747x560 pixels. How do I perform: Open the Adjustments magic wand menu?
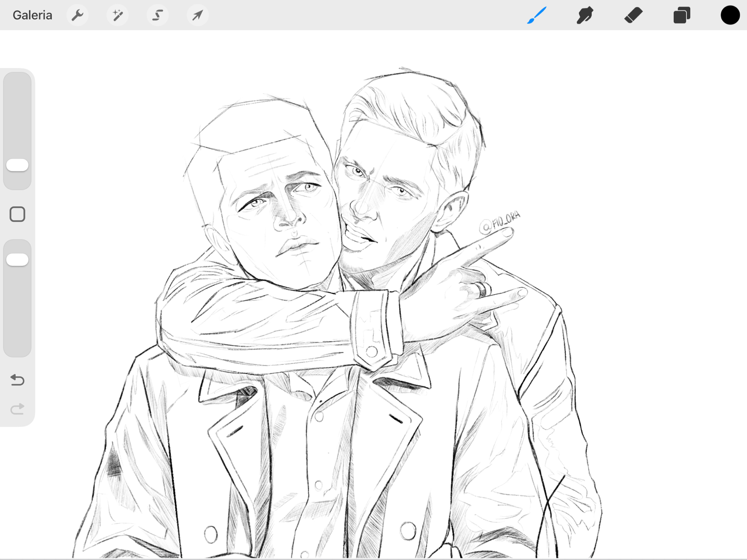click(x=118, y=15)
